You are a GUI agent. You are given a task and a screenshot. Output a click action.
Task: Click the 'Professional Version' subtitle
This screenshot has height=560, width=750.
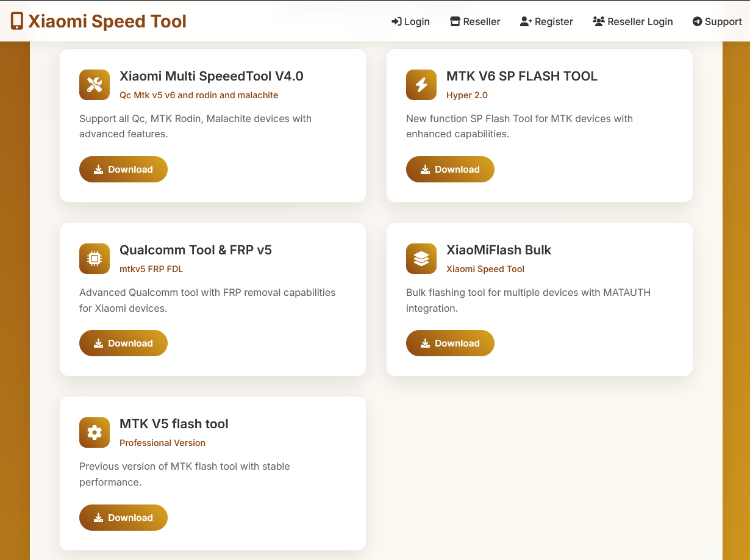point(162,443)
